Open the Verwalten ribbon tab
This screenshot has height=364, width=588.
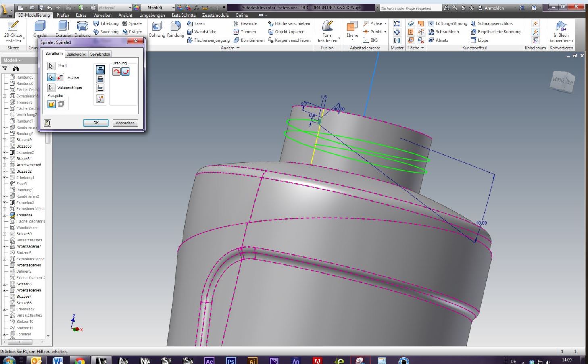coord(102,15)
